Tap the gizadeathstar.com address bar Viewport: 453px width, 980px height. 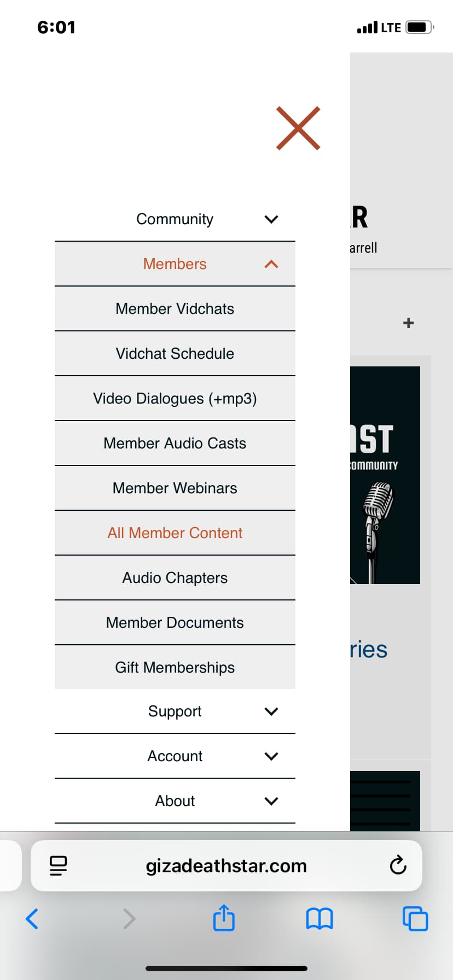click(x=226, y=866)
